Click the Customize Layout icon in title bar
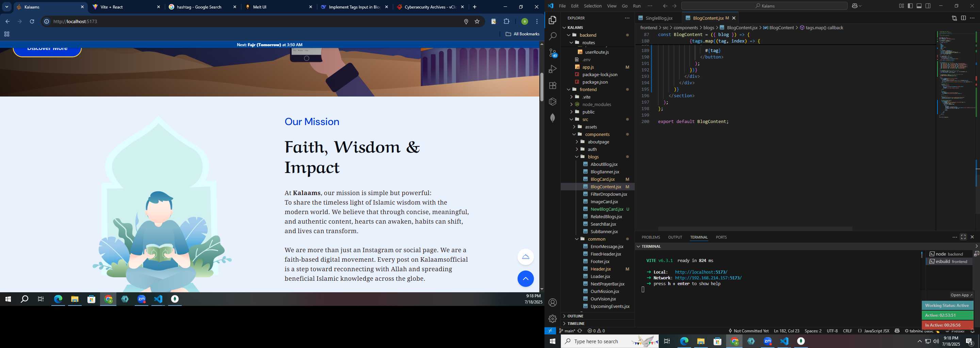The height and width of the screenshot is (348, 980). click(901, 6)
